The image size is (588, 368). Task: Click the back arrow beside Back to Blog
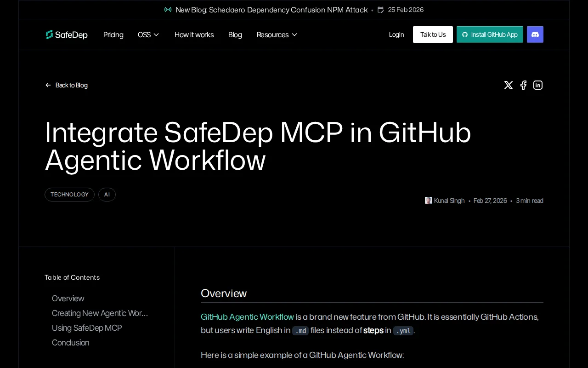click(48, 85)
